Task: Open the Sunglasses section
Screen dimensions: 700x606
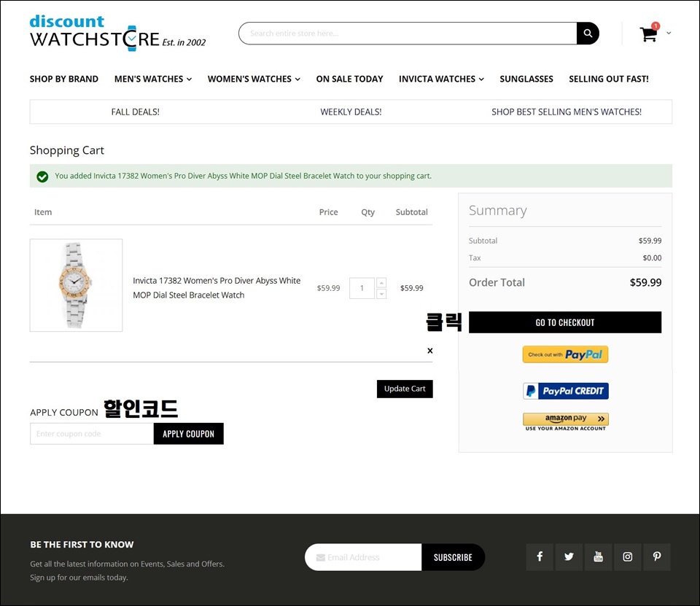Action: (526, 79)
